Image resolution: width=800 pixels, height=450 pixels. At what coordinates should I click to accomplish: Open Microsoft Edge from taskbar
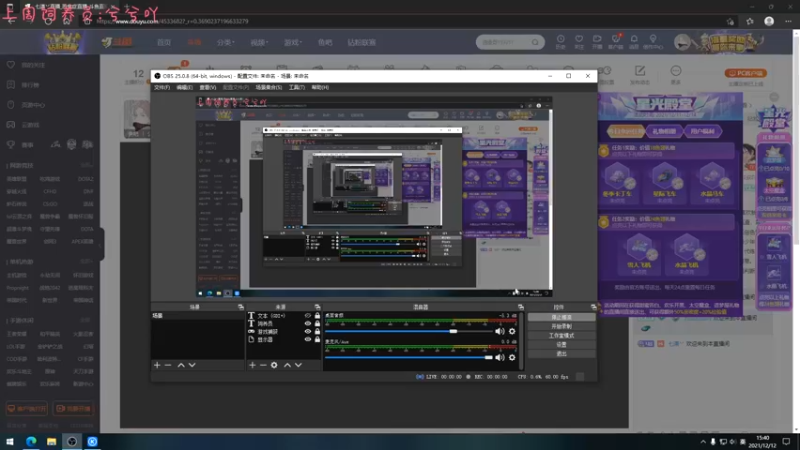(31, 442)
